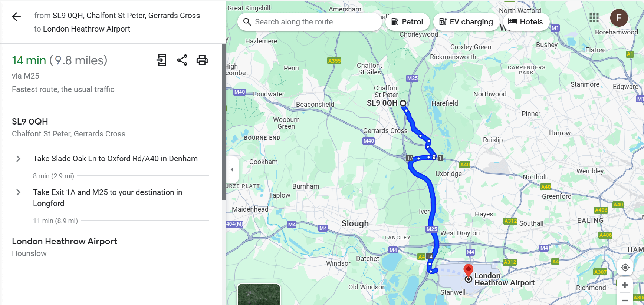Click the directions panel scrollbar
This screenshot has width=644, height=305.
pos(224,122)
